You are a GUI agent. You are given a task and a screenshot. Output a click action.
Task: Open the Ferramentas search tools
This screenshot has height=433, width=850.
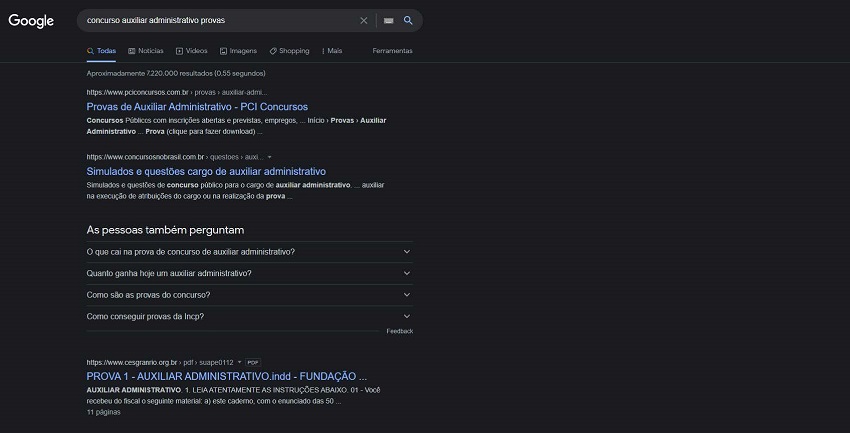coord(392,51)
